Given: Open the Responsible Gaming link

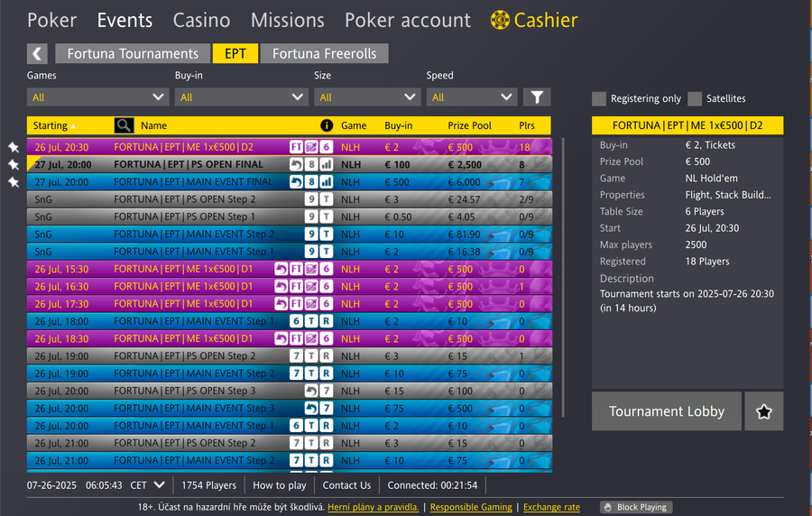Looking at the screenshot, I should [x=471, y=507].
